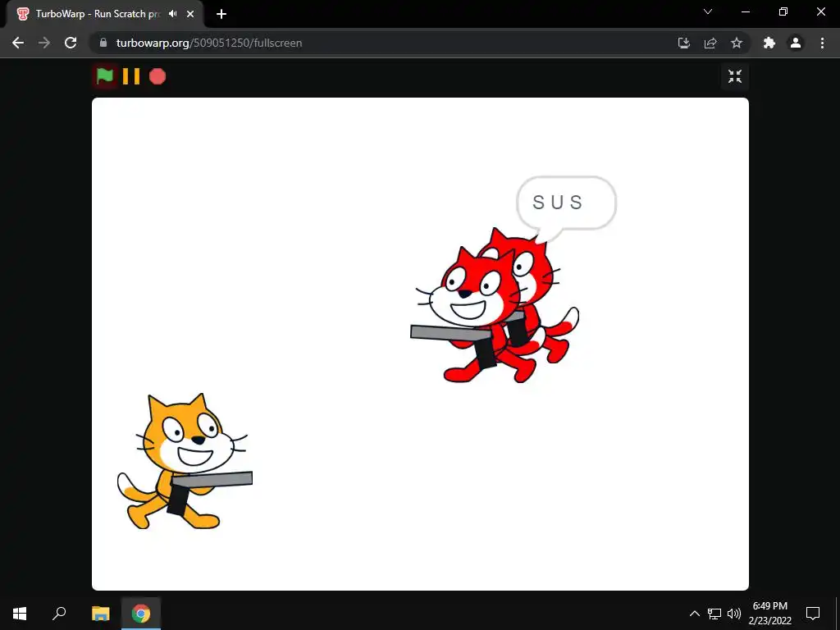Viewport: 840px width, 630px height.
Task: Select the turbowarp.org address bar
Action: pos(386,43)
